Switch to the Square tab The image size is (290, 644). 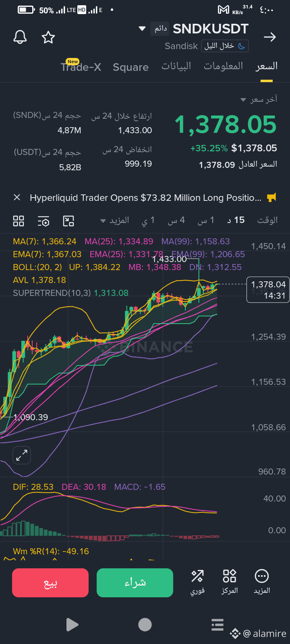(x=130, y=67)
